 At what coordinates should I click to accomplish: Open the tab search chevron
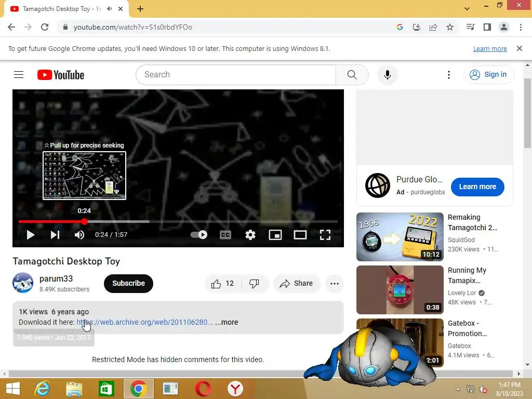pos(467,9)
